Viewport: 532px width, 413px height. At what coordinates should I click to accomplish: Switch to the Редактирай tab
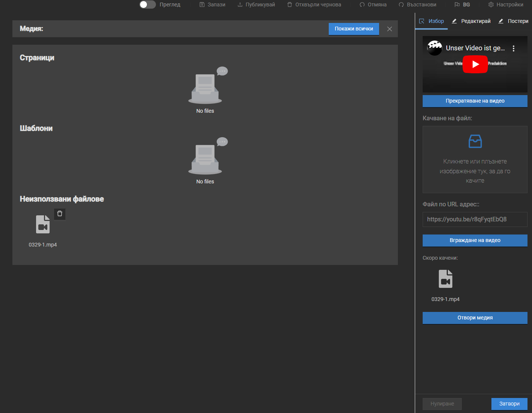click(472, 21)
